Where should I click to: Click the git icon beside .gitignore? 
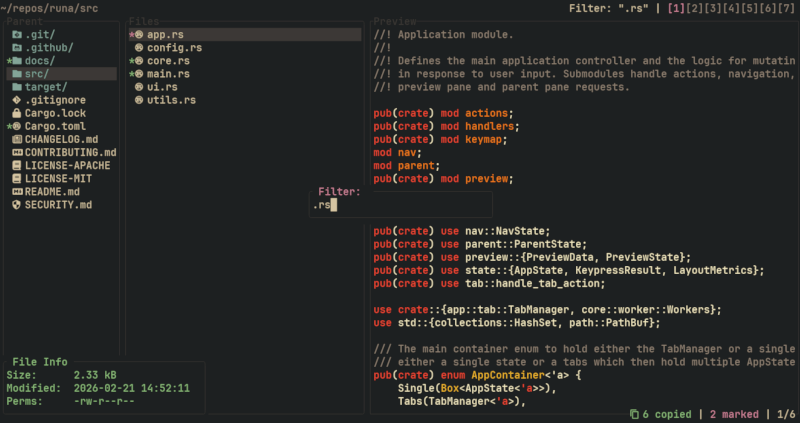(17, 100)
